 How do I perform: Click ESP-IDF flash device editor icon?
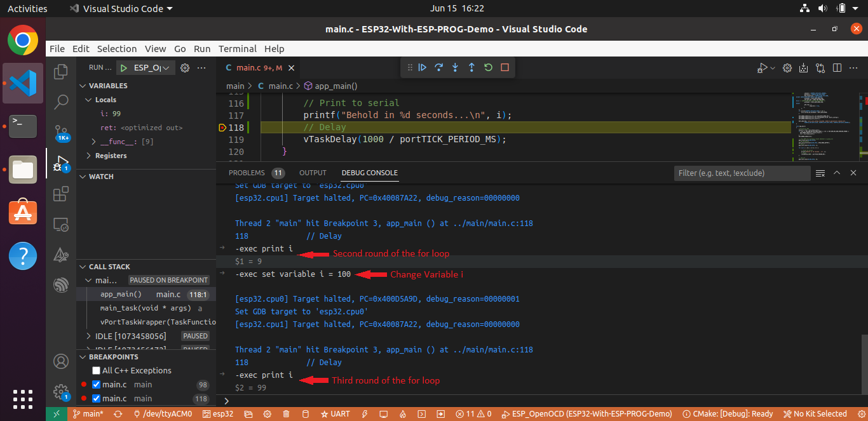click(804, 67)
